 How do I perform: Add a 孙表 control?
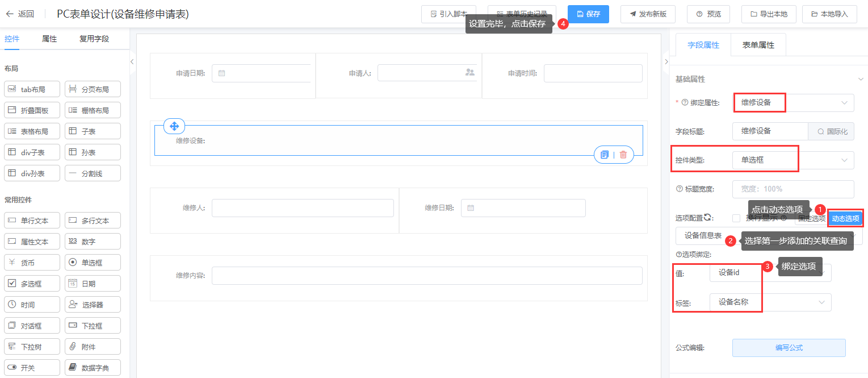click(93, 152)
